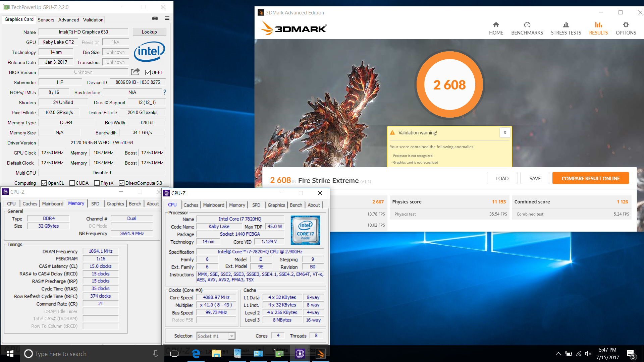Switch to the CPU-Z taskbar icon
The width and height of the screenshot is (644, 362).
(300, 354)
